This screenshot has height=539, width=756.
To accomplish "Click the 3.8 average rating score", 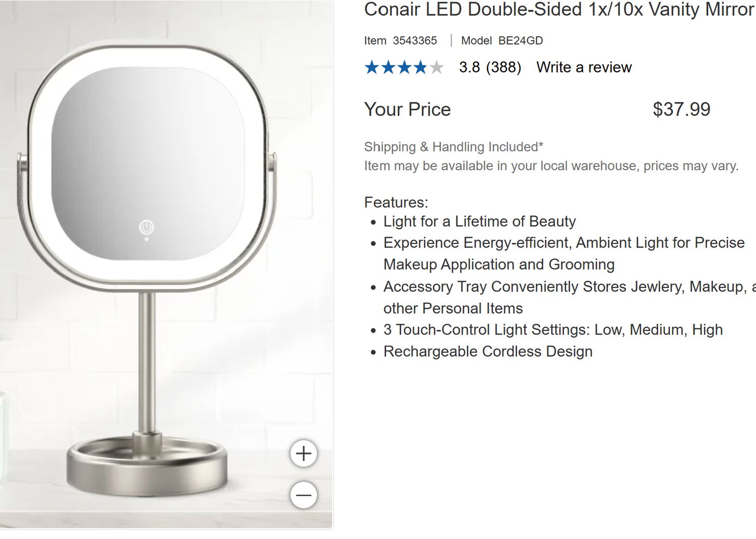I will (469, 67).
